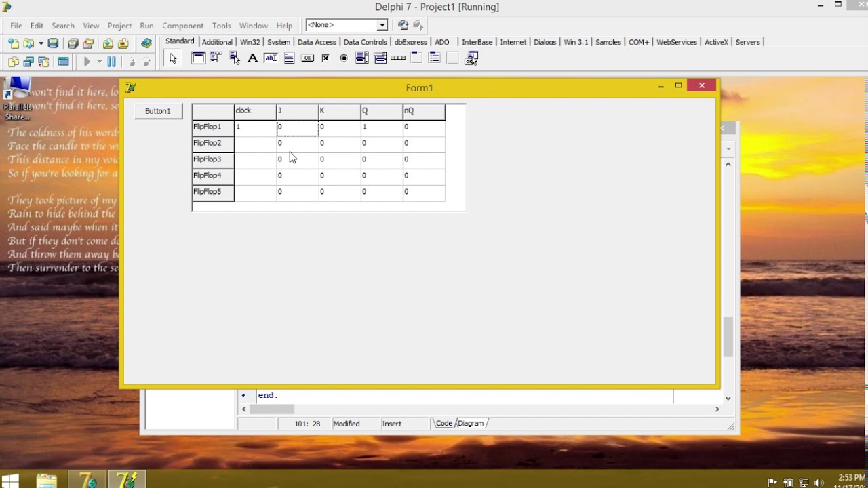This screenshot has width=868, height=488.
Task: Click the FlipFlop2 row header
Action: pyautogui.click(x=213, y=143)
